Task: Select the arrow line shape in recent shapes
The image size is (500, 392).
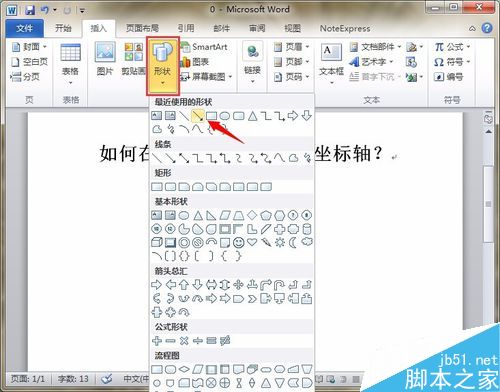Action: pos(198,116)
